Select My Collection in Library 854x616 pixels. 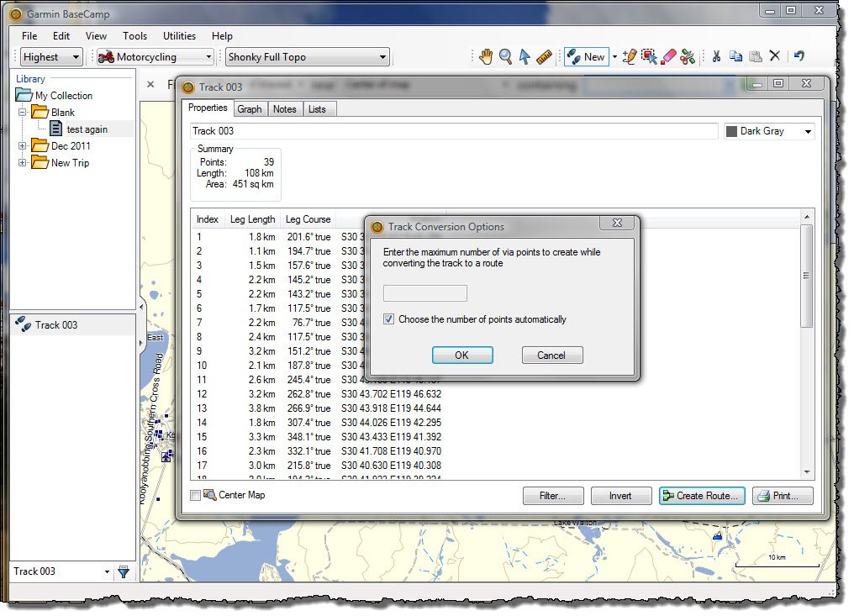click(64, 96)
